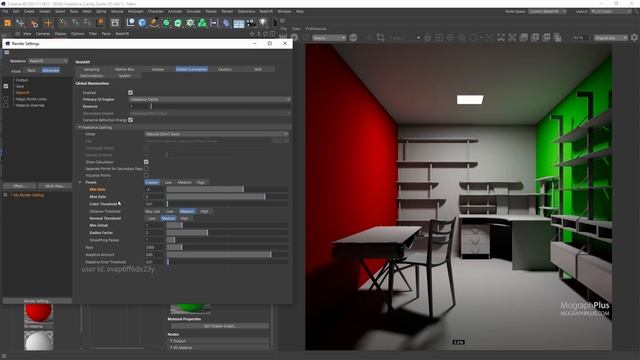Viewport: 640px width, 360px height.
Task: Click the hamburger menu icon in Render Settings
Action: coord(7,52)
